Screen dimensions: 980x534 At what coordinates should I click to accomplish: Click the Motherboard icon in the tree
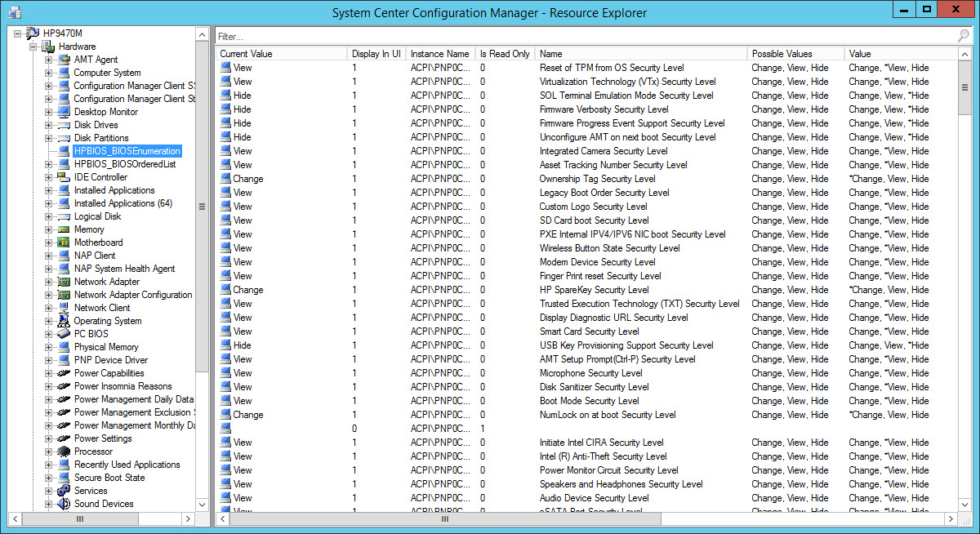[x=64, y=243]
